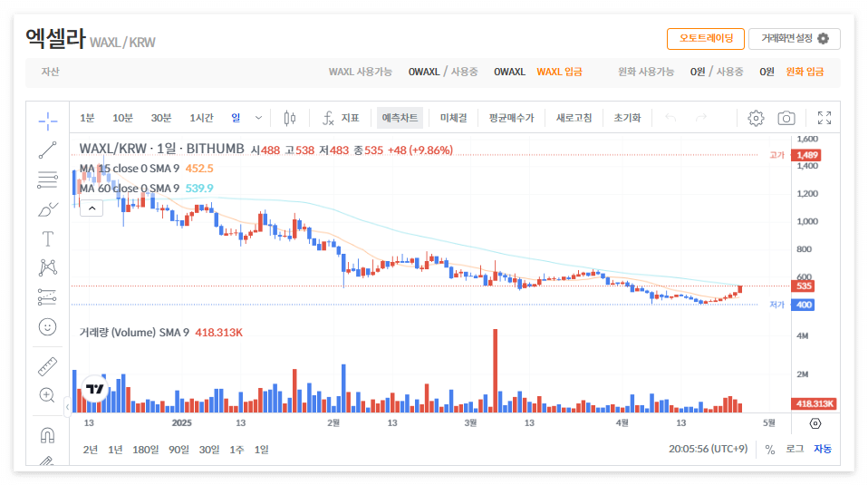
Task: Click 초기화 to reset chart
Action: point(627,118)
